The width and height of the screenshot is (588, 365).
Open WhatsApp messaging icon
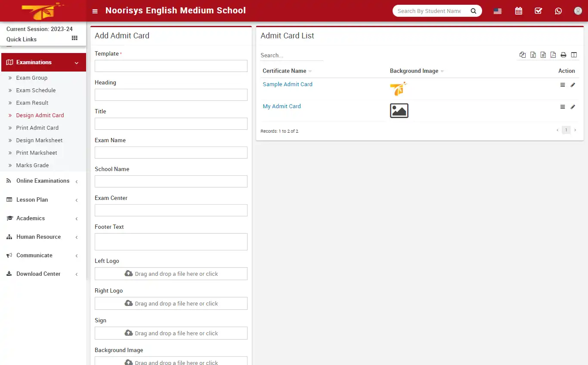coord(558,11)
